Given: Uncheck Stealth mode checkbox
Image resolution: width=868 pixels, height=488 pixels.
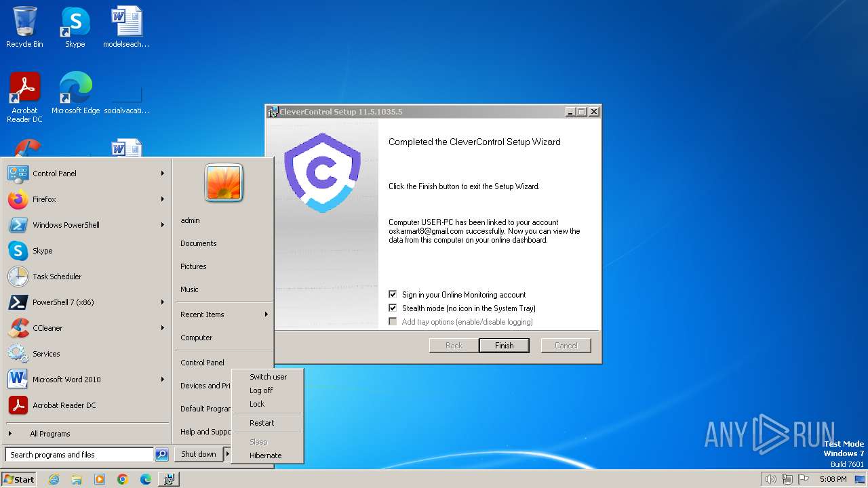Looking at the screenshot, I should tap(393, 308).
